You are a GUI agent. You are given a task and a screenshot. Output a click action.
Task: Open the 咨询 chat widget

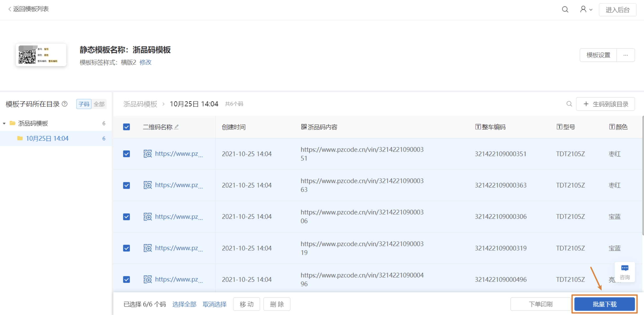point(625,272)
